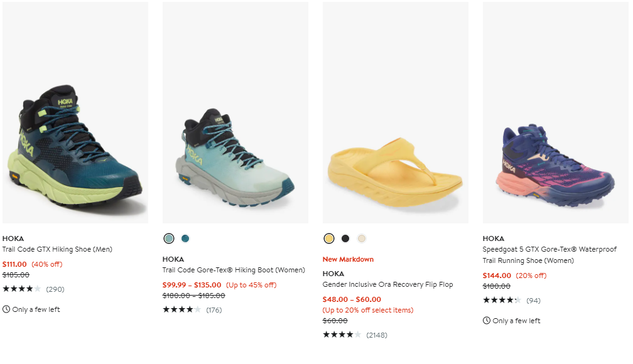Click the $111.00 sale price

pyautogui.click(x=14, y=264)
